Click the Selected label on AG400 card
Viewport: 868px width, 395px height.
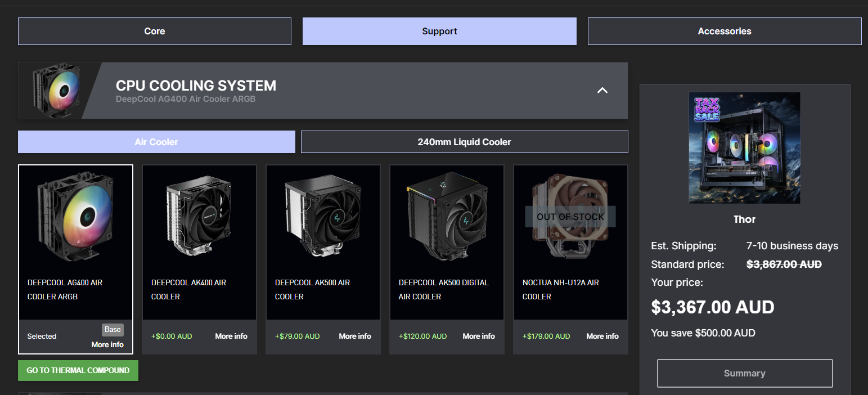click(x=42, y=336)
